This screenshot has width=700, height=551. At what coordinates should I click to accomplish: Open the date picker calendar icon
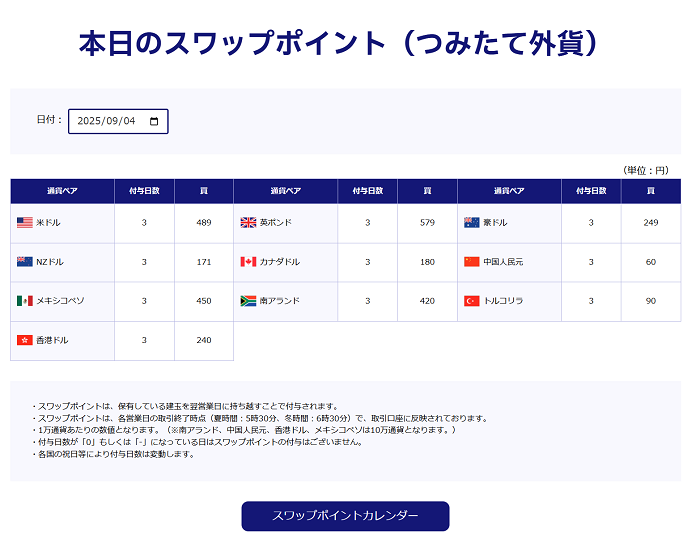click(x=154, y=121)
